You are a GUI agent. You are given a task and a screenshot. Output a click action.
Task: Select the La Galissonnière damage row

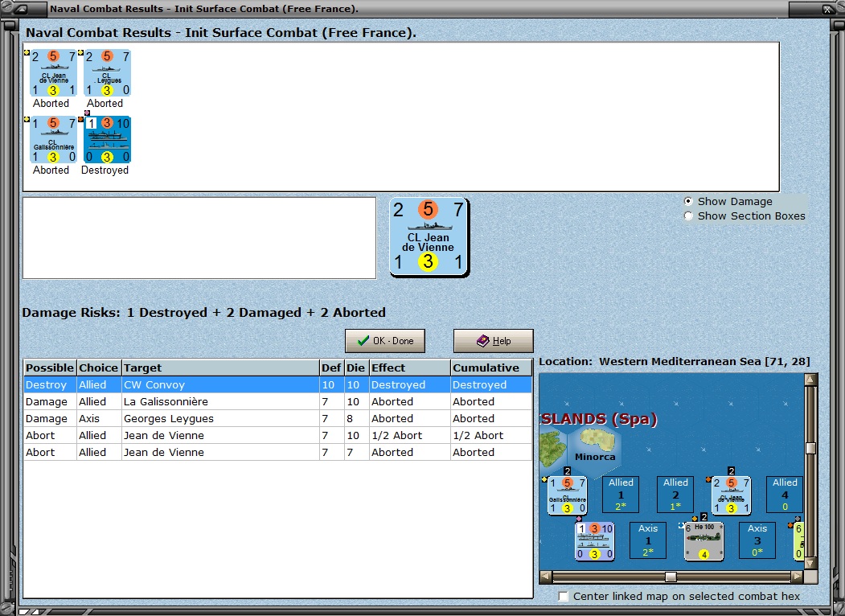[x=277, y=401]
